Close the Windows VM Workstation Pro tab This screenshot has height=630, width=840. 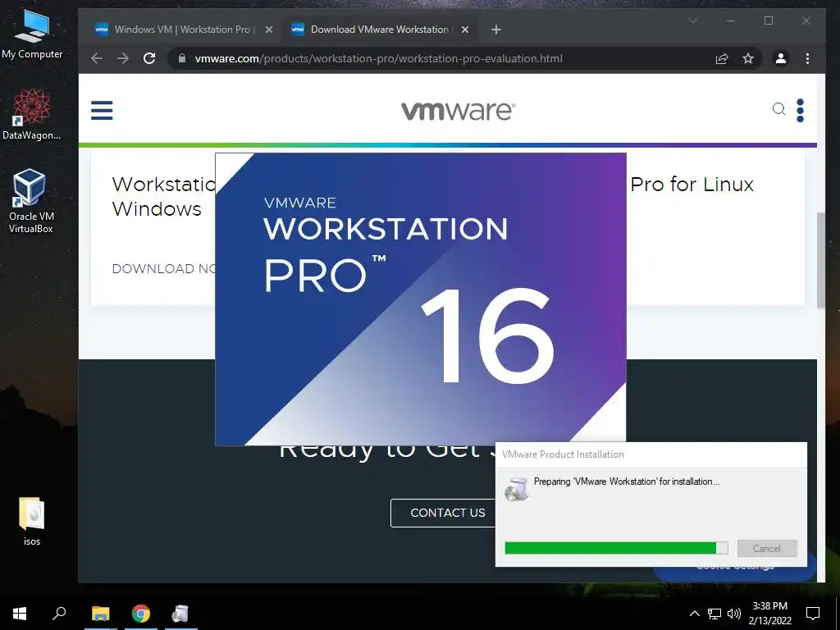point(269,30)
